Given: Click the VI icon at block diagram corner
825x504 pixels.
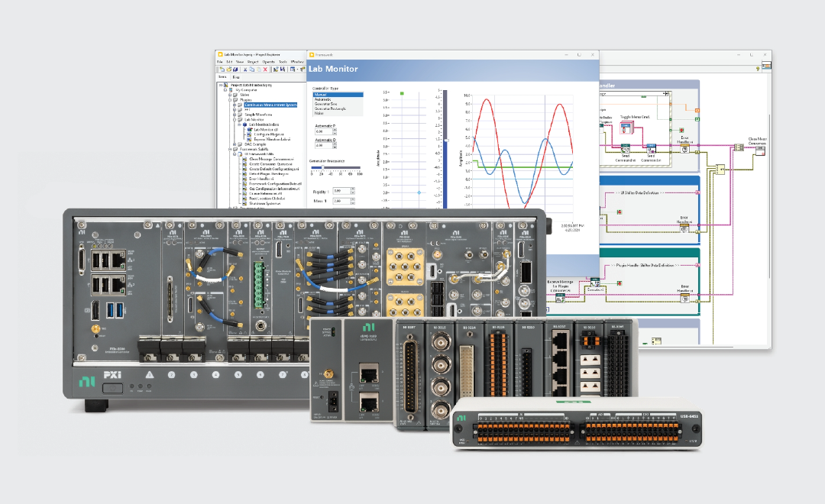Looking at the screenshot, I should coord(767,65).
